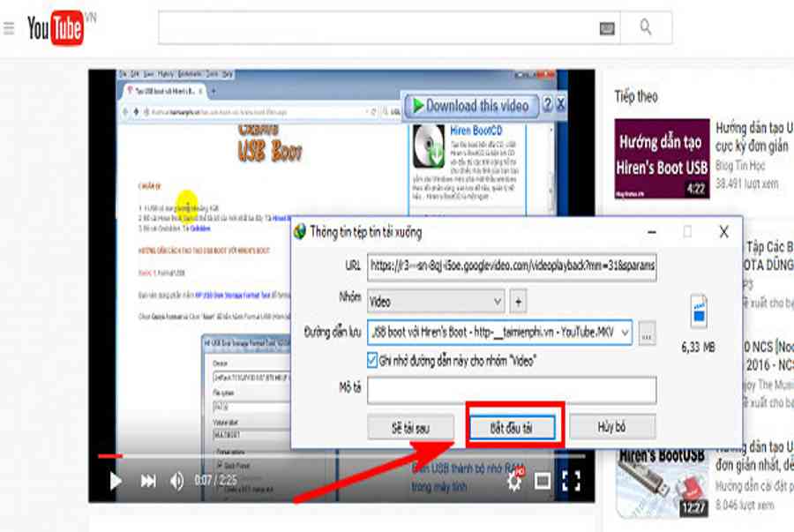Open the IDM download panel help question mark

pyautogui.click(x=547, y=104)
